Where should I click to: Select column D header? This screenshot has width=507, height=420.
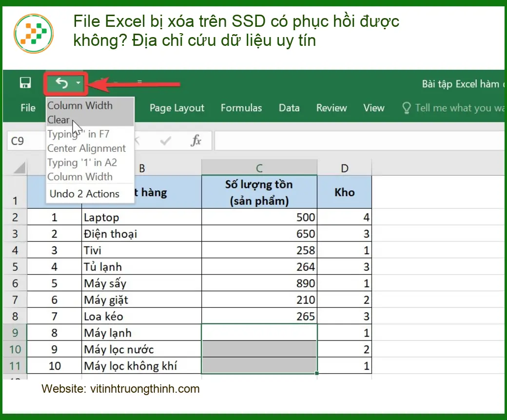tap(345, 168)
